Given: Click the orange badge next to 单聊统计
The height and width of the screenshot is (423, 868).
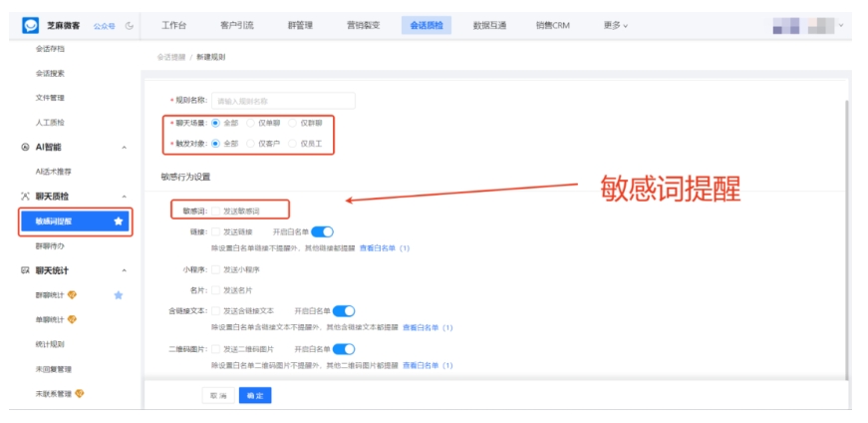Looking at the screenshot, I should 72,320.
